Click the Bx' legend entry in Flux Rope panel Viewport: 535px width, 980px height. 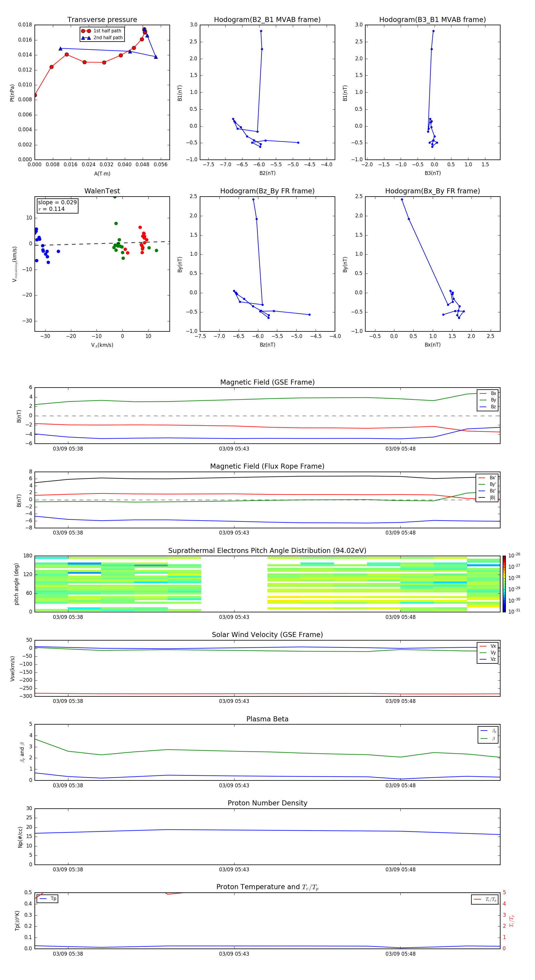pyautogui.click(x=487, y=478)
